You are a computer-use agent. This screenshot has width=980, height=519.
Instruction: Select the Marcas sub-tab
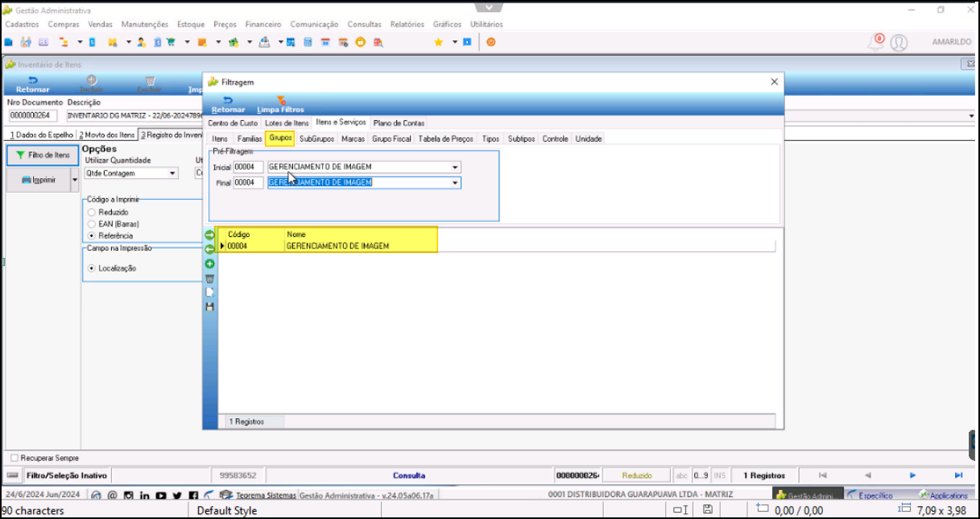(353, 139)
